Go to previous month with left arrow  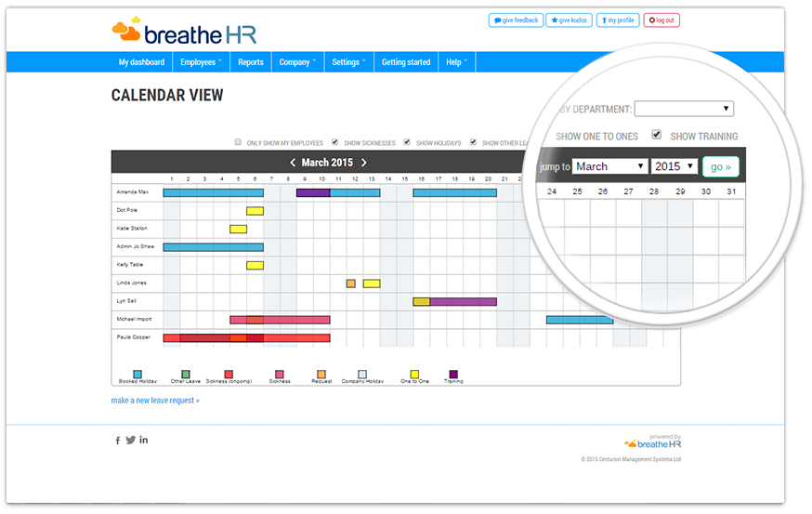pos(293,163)
